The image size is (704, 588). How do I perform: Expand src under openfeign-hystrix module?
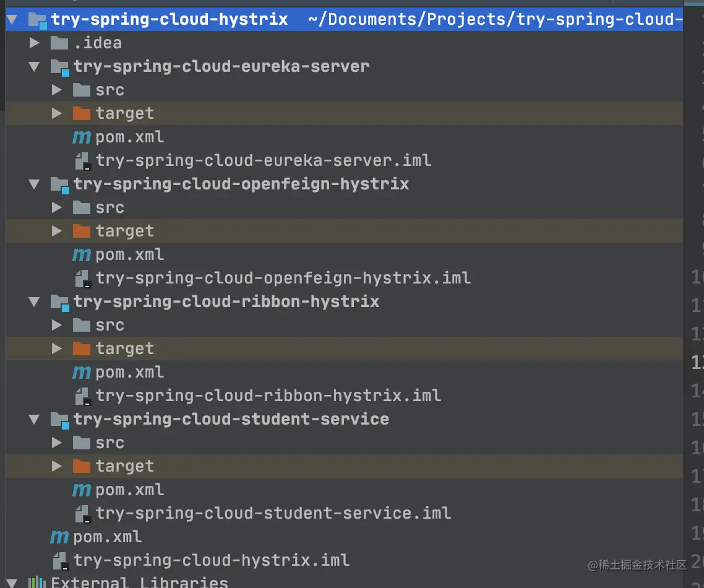click(56, 207)
